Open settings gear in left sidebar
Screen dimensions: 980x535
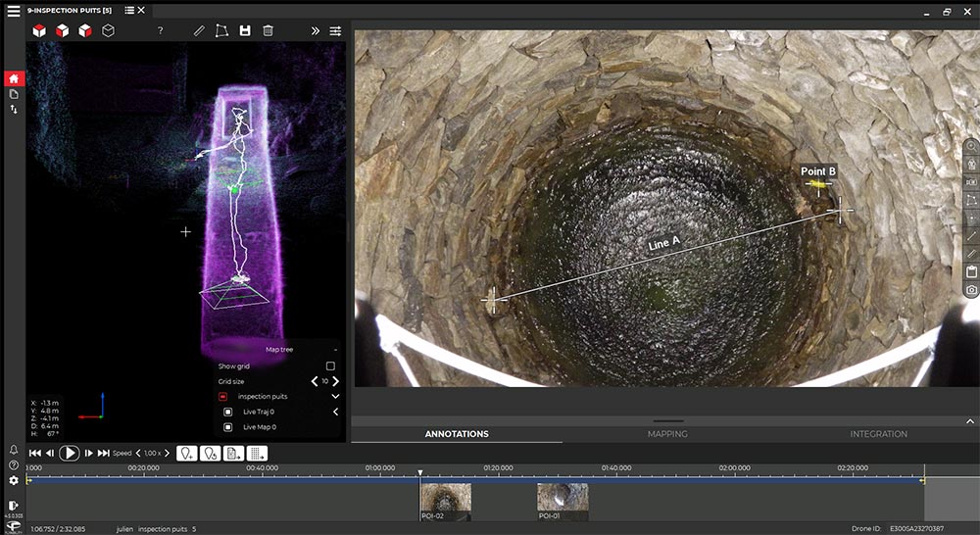(x=14, y=480)
